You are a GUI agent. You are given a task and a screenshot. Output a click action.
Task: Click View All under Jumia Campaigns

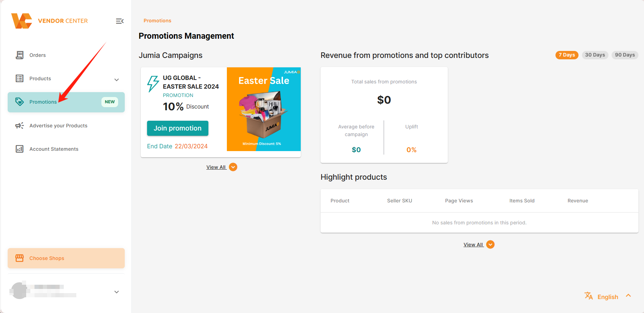216,167
